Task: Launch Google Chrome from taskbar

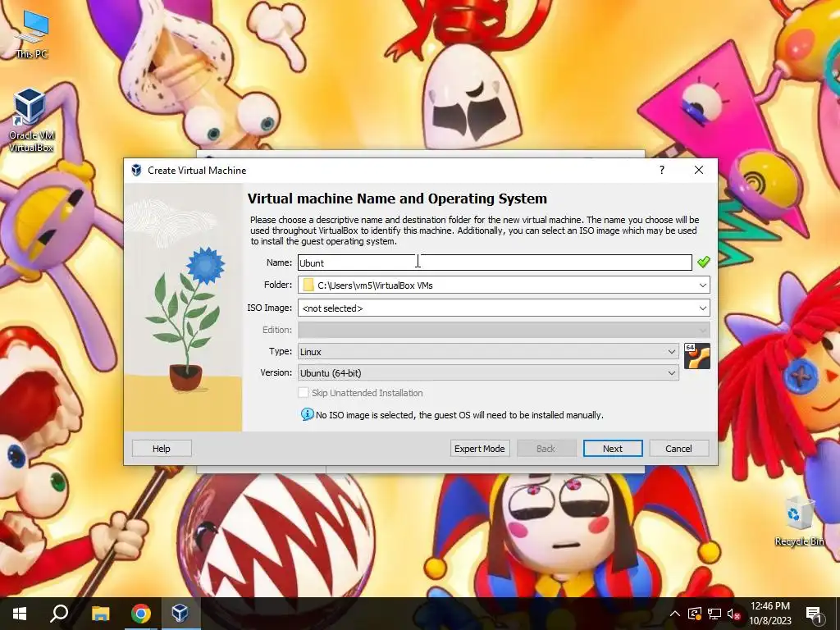Action: [x=141, y=614]
